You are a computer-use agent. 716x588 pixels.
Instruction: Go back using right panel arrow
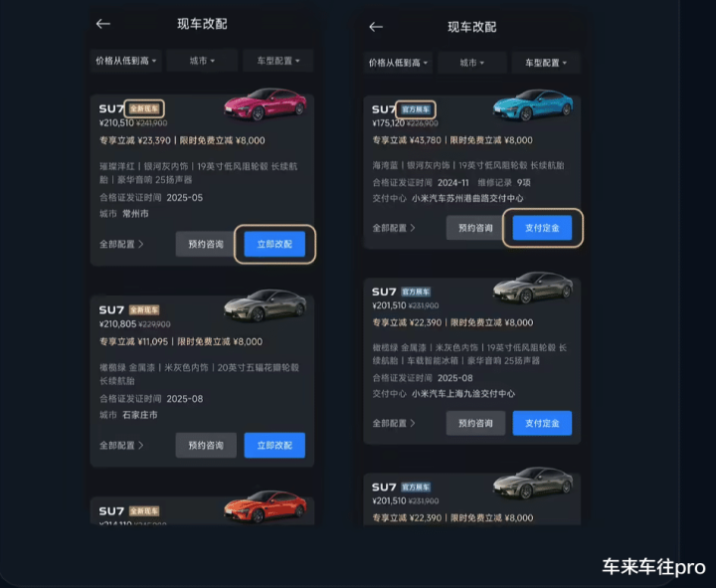pos(376,27)
